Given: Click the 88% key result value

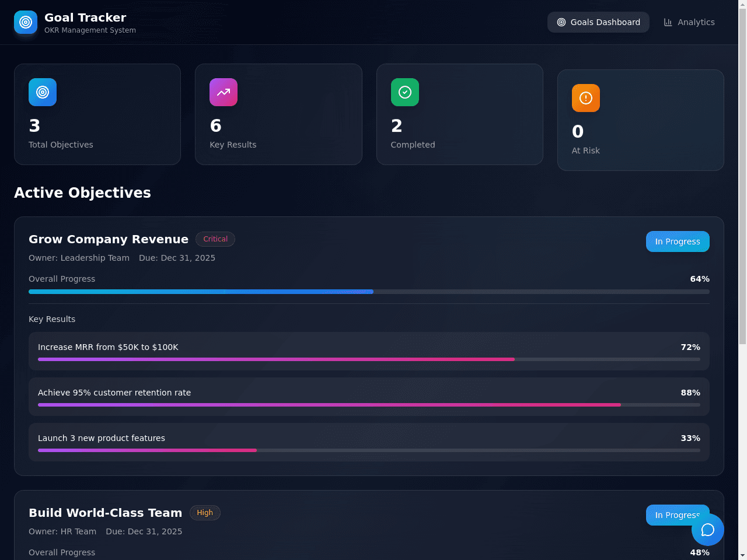Looking at the screenshot, I should pyautogui.click(x=690, y=393).
